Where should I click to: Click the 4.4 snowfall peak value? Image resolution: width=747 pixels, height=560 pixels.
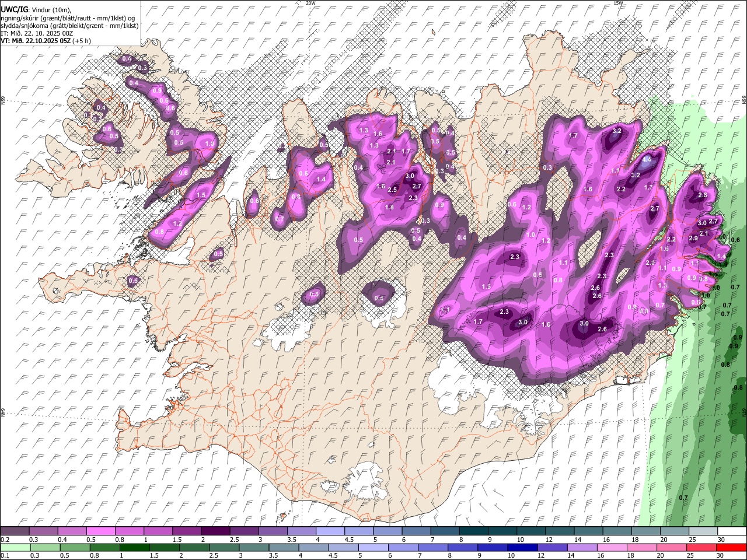[x=647, y=159]
